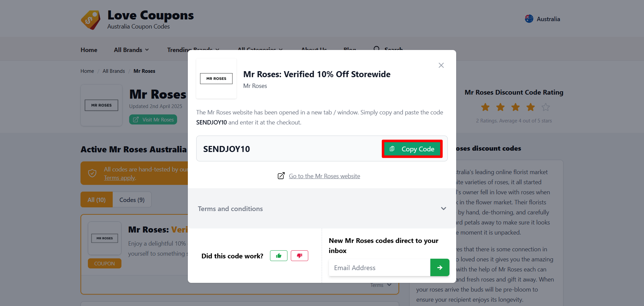644x306 pixels.
Task: Click All Brands breadcrumb link
Action: (114, 71)
